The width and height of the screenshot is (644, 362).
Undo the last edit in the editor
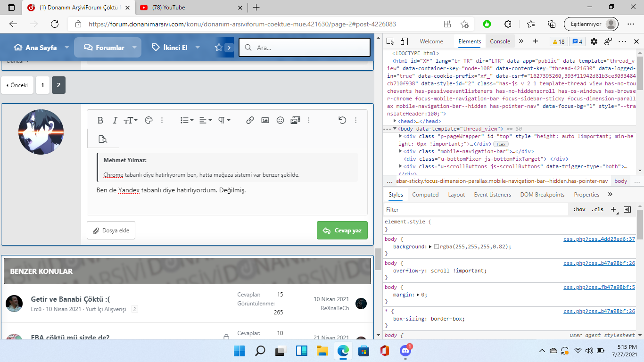coord(342,120)
